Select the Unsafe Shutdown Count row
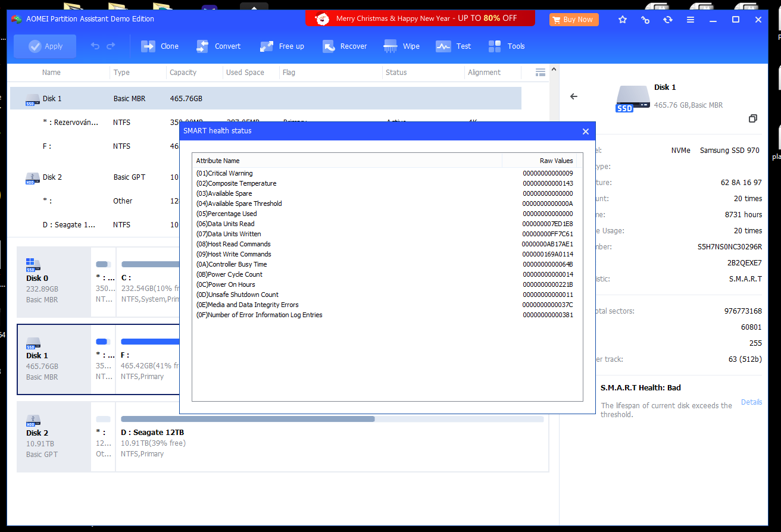 [x=385, y=295]
